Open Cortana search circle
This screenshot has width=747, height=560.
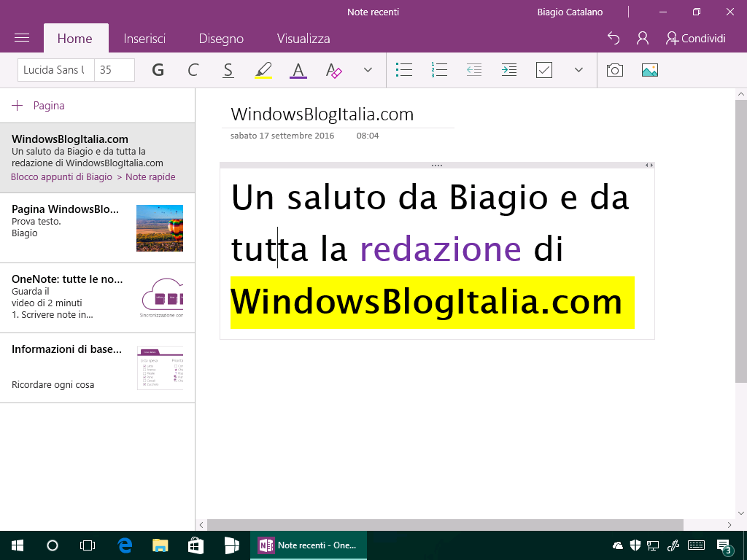(53, 545)
